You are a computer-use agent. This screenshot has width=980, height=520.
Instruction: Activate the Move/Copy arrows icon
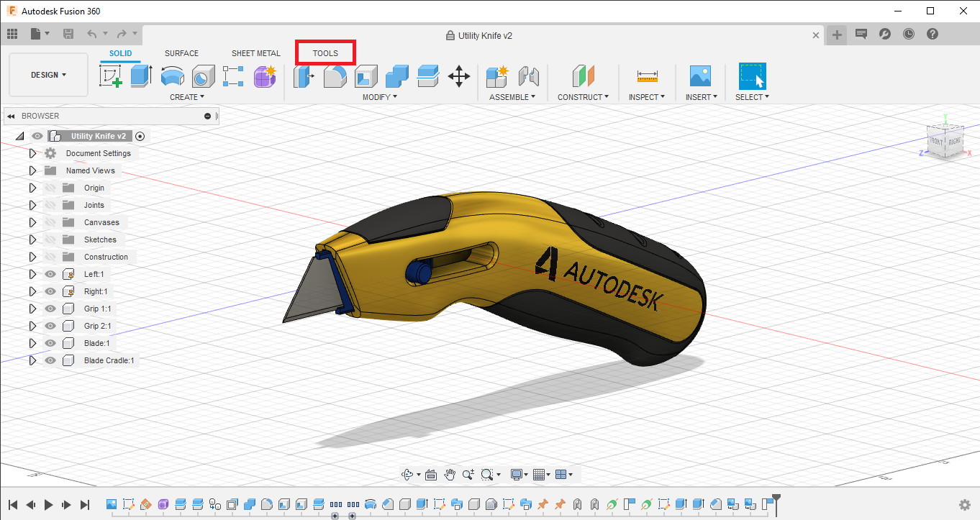pos(459,76)
